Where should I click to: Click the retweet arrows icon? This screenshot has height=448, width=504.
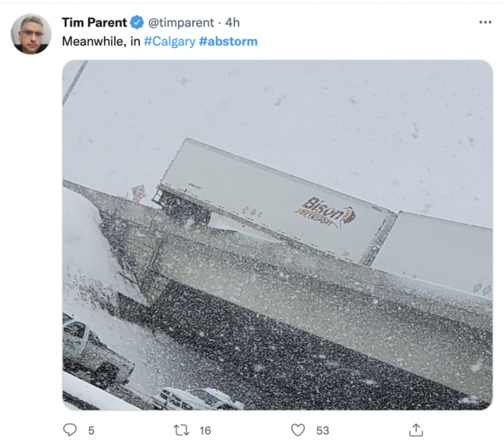181,430
